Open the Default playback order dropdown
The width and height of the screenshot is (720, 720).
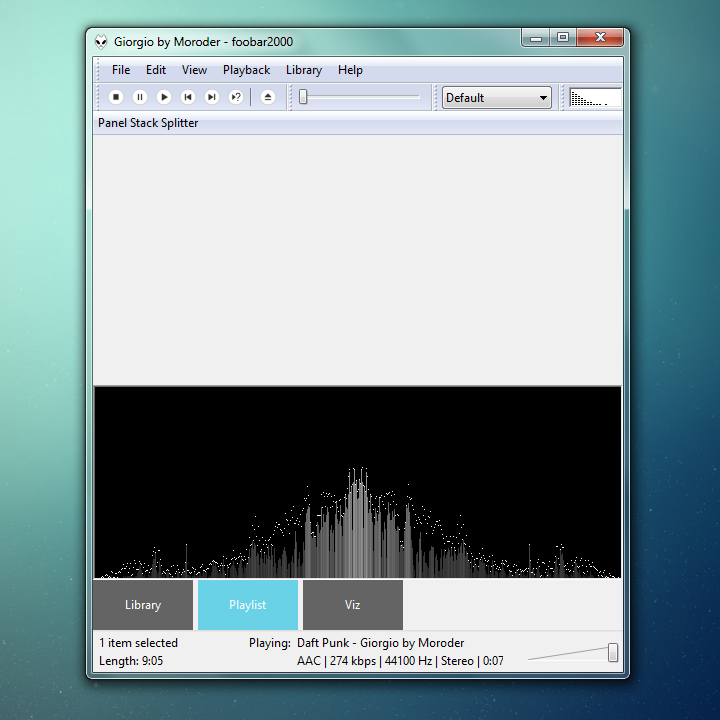pyautogui.click(x=496, y=98)
